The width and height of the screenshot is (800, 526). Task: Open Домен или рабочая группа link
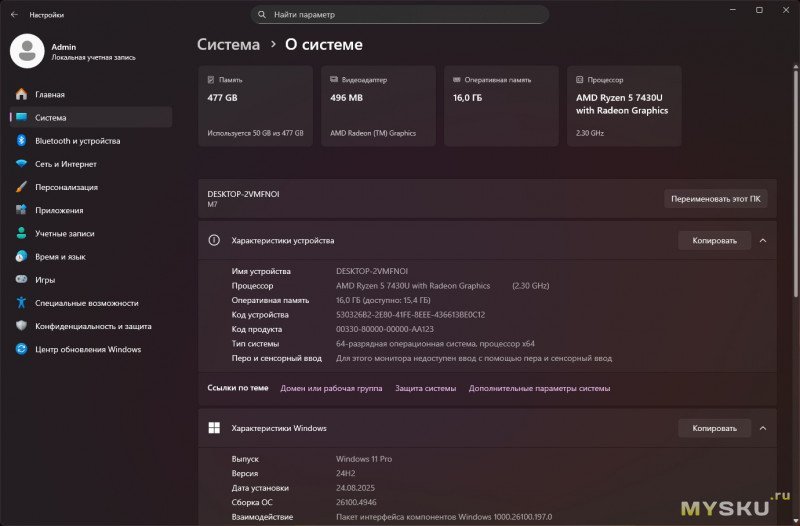point(331,388)
